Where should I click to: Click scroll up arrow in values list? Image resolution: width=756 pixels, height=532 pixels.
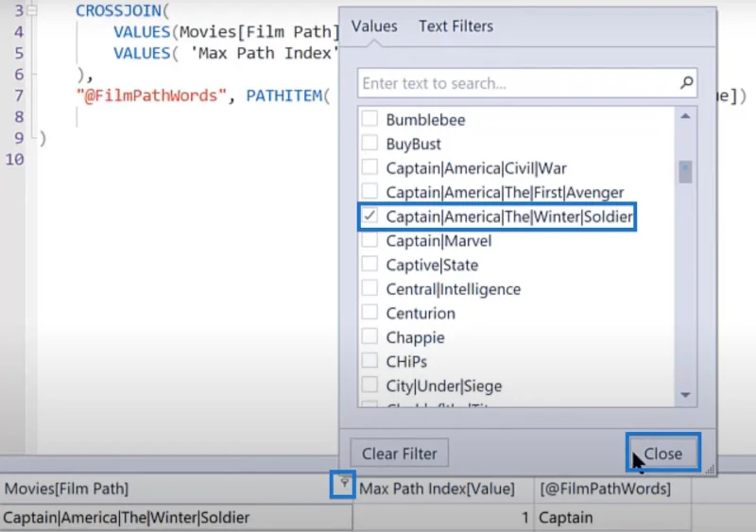pyautogui.click(x=685, y=116)
